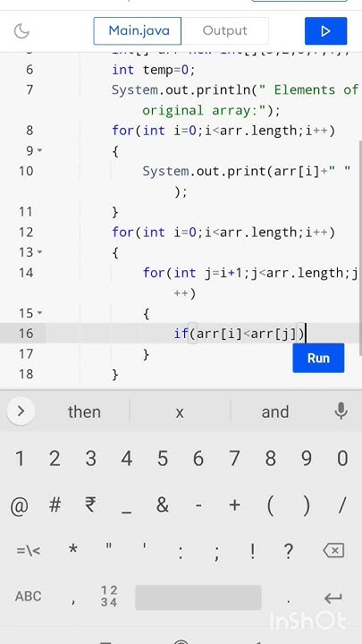Image resolution: width=362 pixels, height=644 pixels.
Task: Choose the 'then' word suggestion
Action: coord(84,412)
